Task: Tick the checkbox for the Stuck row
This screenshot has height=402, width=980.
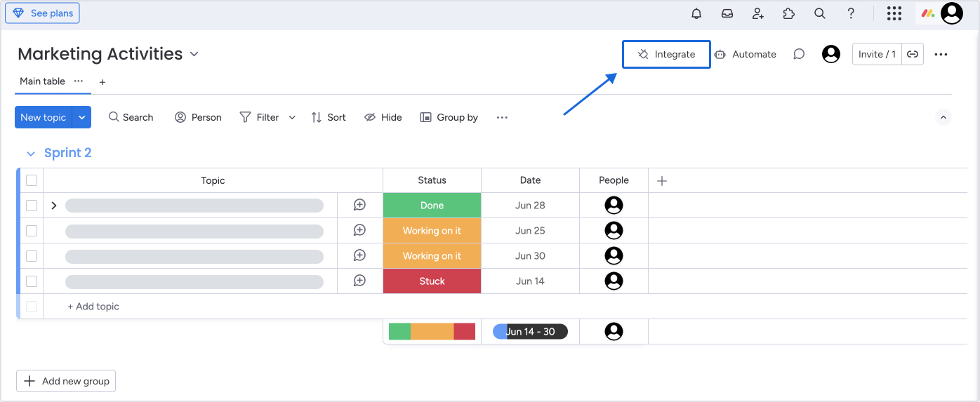Action: [32, 281]
